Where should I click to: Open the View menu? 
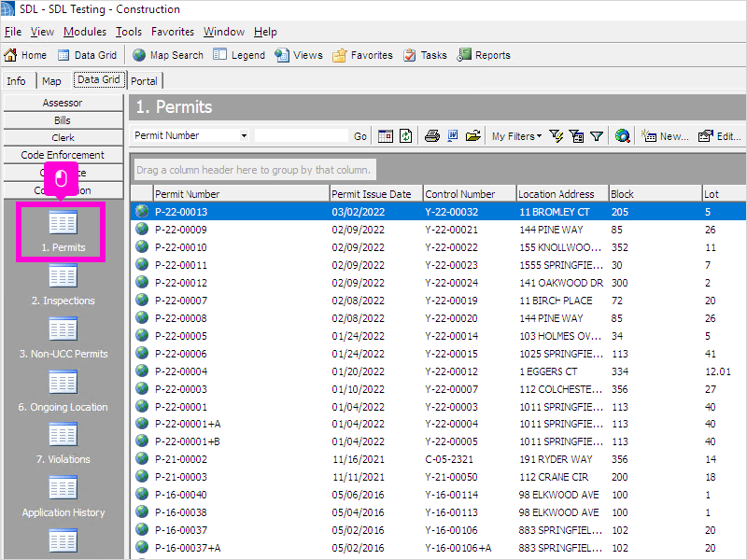pyautogui.click(x=42, y=32)
